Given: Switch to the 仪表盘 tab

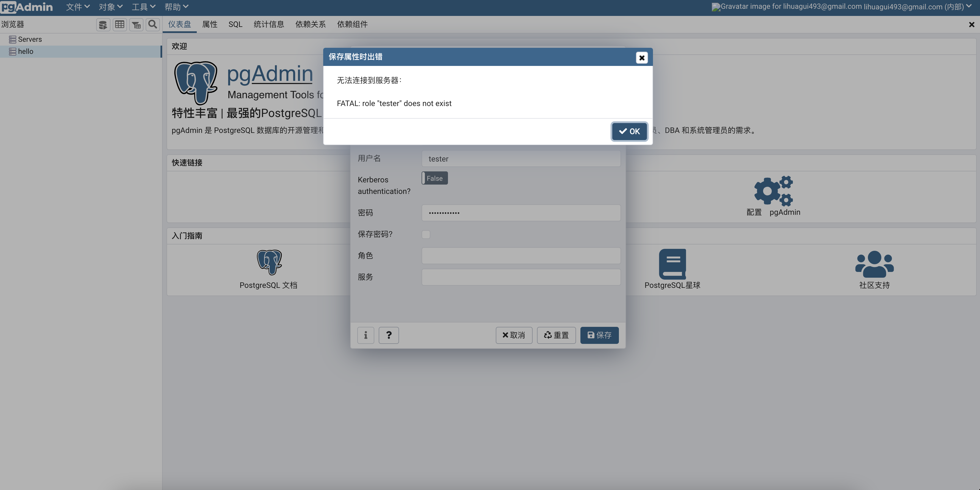Looking at the screenshot, I should [179, 24].
